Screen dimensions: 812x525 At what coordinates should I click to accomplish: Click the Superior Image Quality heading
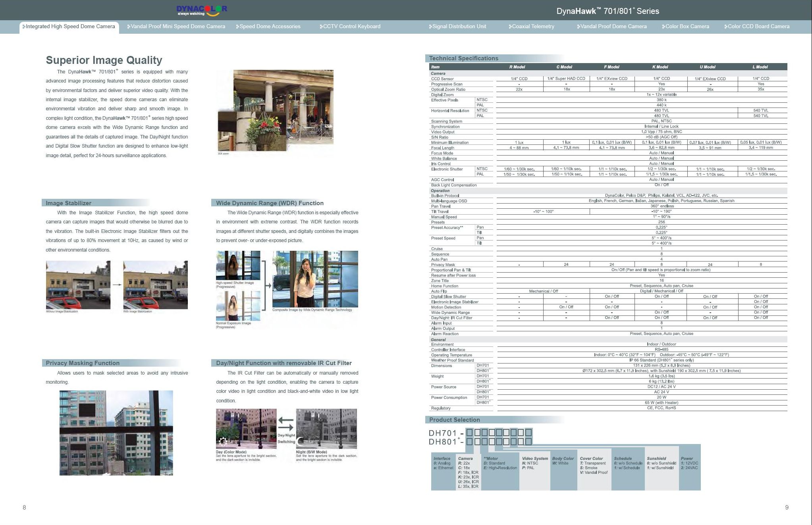coord(104,60)
